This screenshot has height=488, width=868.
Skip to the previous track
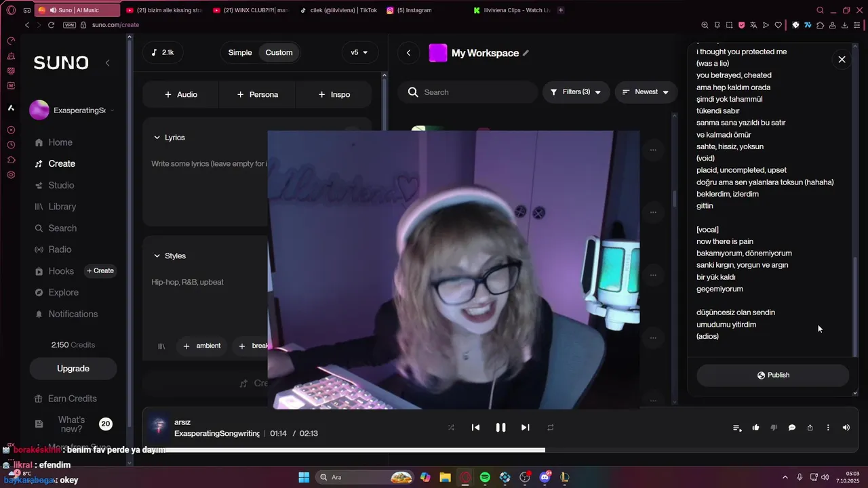[475, 428]
